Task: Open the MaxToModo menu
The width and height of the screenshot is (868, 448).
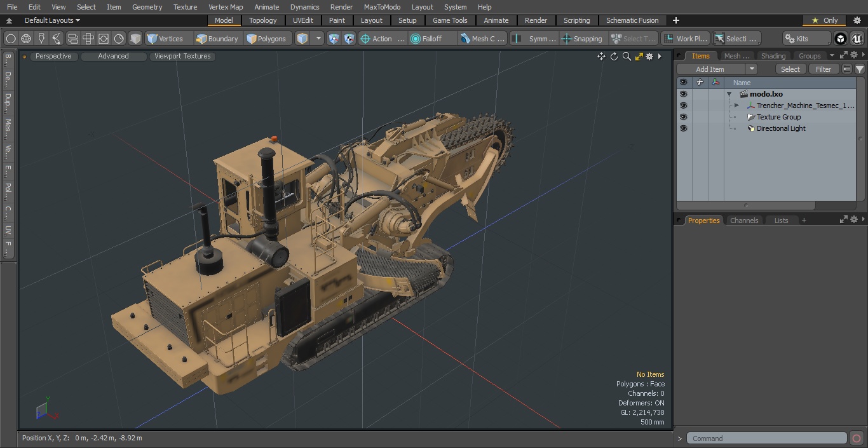Action: pos(382,7)
